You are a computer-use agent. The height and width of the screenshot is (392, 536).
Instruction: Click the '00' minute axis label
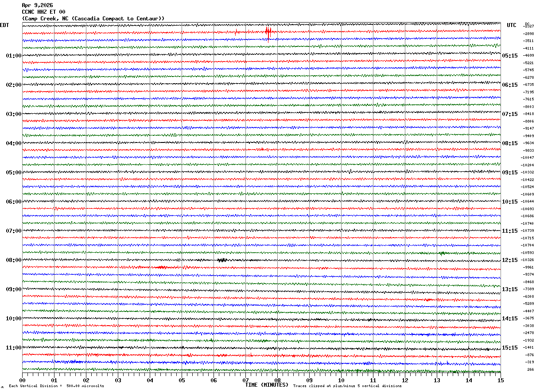(22, 380)
